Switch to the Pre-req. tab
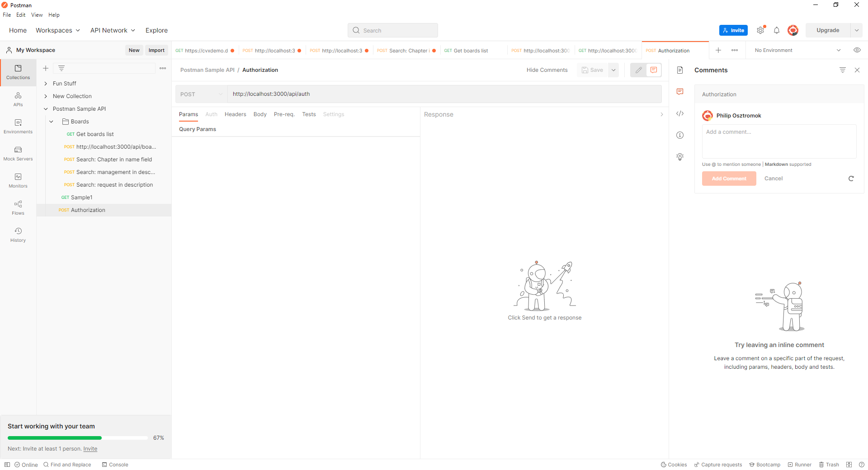Screen dimensions: 868x470 click(x=284, y=114)
